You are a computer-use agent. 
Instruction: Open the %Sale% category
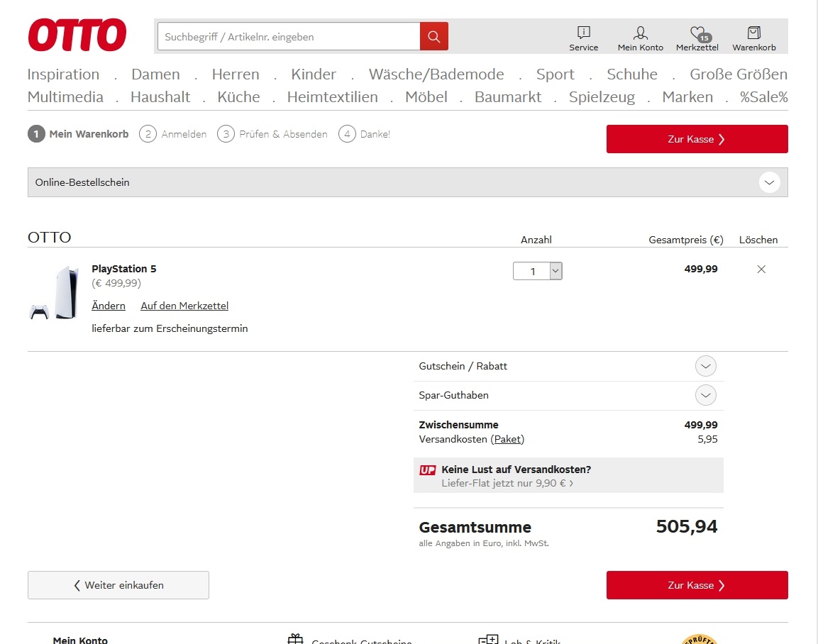pyautogui.click(x=764, y=97)
